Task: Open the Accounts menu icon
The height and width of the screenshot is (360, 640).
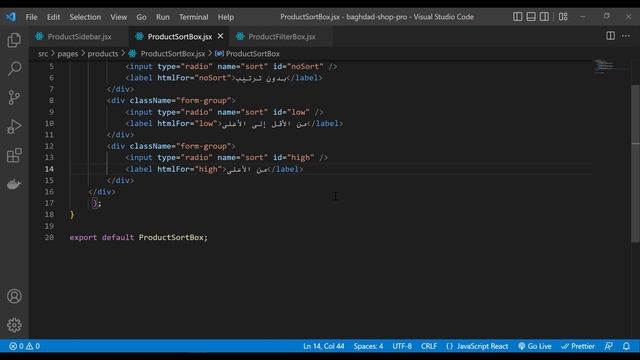Action: [14, 296]
